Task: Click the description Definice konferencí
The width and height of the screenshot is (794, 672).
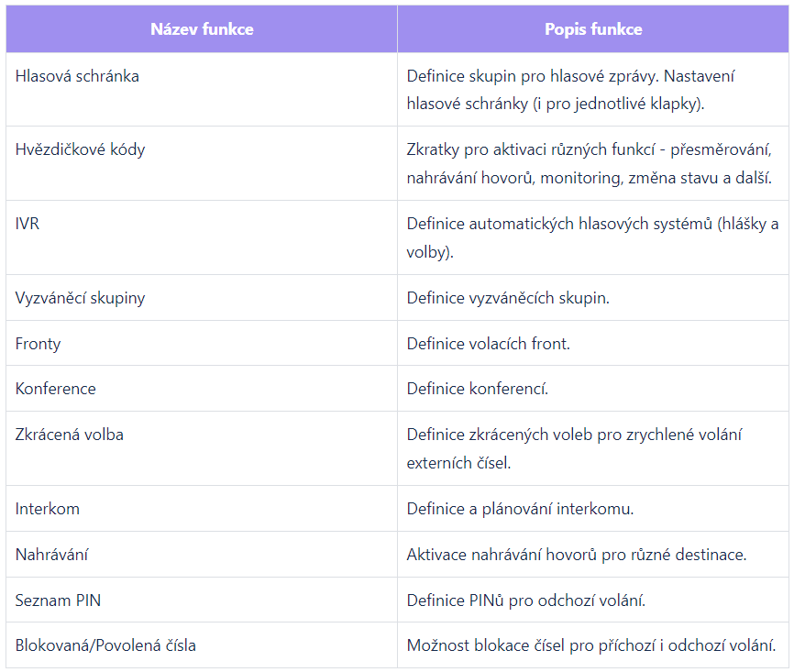Action: tap(477, 389)
